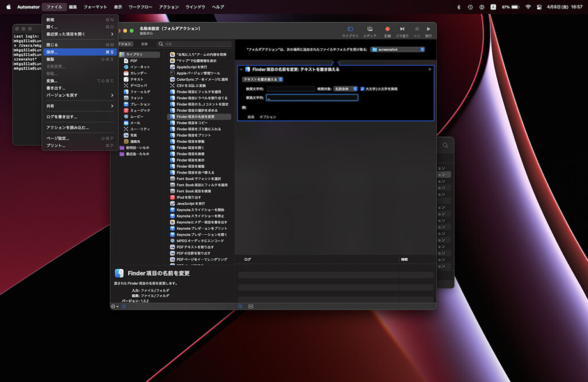Open Control Center from menu bar
This screenshot has height=382, width=588.
[539, 7]
